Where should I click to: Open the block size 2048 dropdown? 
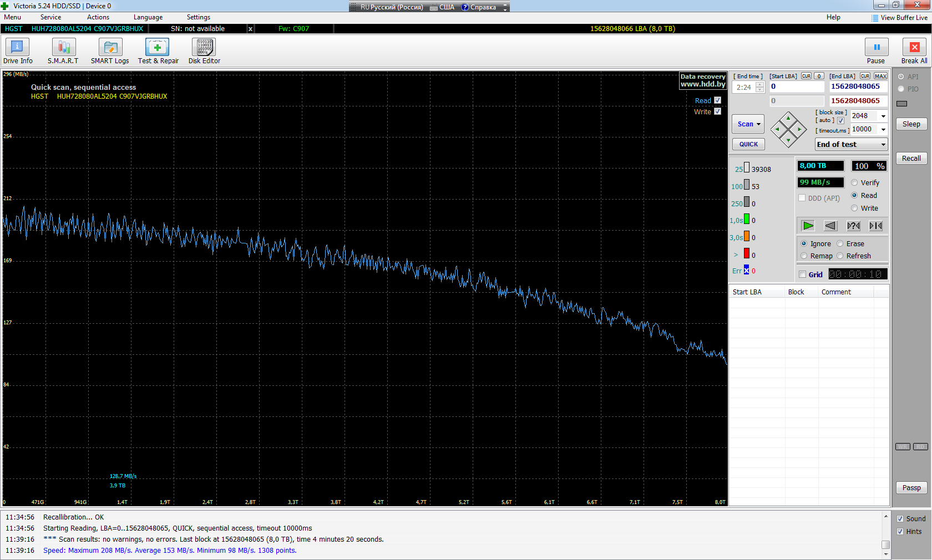click(x=883, y=116)
